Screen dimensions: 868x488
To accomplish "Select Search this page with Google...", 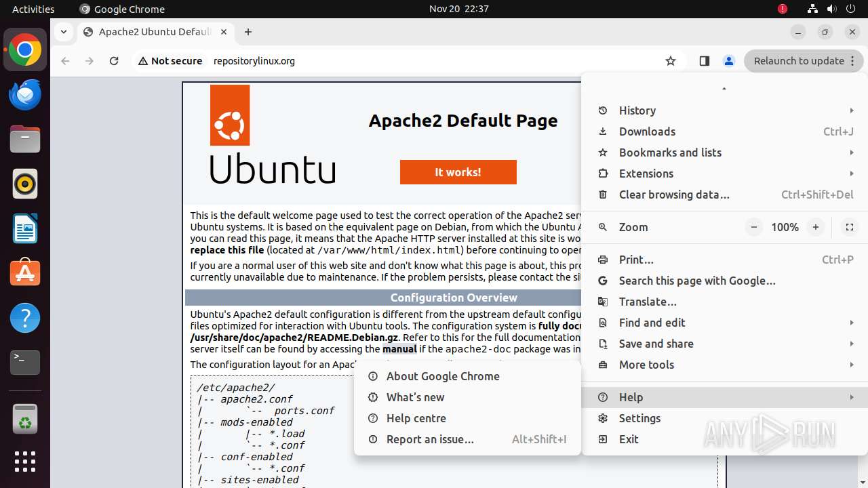I will (x=725, y=281).
